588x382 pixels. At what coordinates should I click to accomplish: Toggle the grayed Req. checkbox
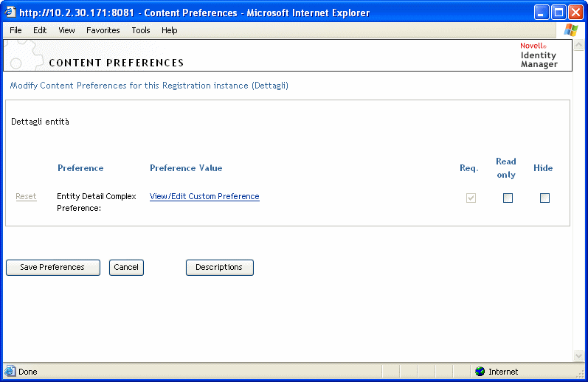(x=471, y=198)
